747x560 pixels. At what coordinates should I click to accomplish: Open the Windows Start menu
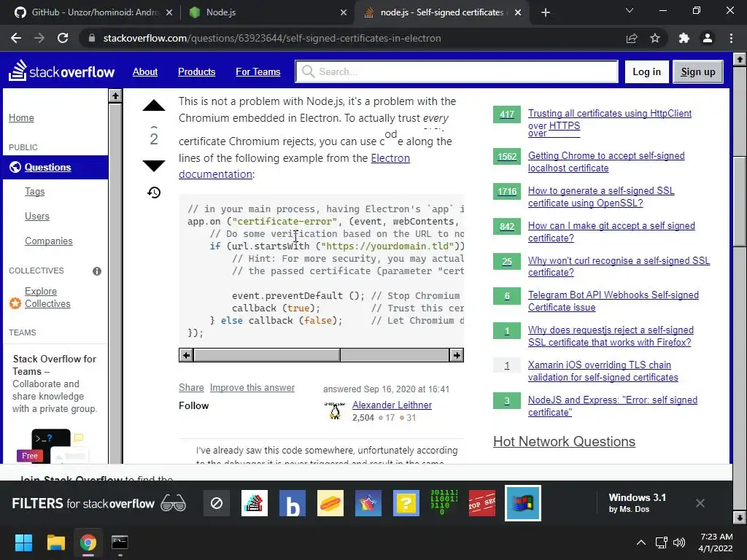pos(23,542)
